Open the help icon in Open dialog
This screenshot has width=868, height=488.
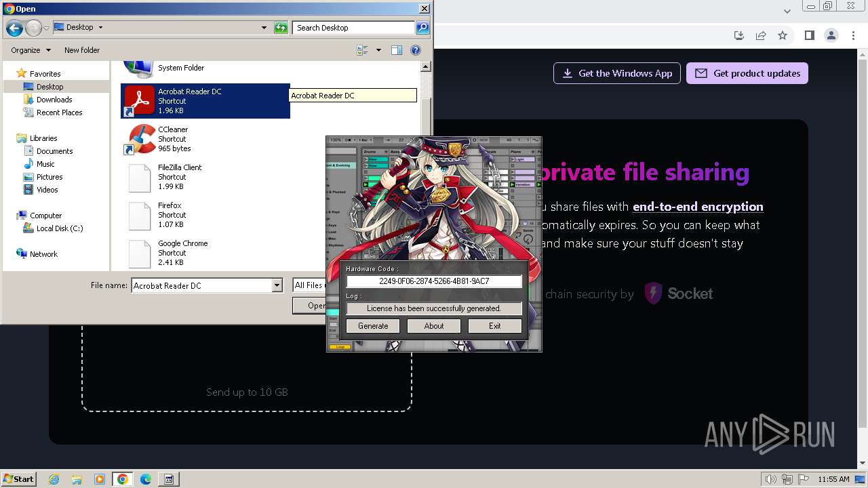click(416, 50)
